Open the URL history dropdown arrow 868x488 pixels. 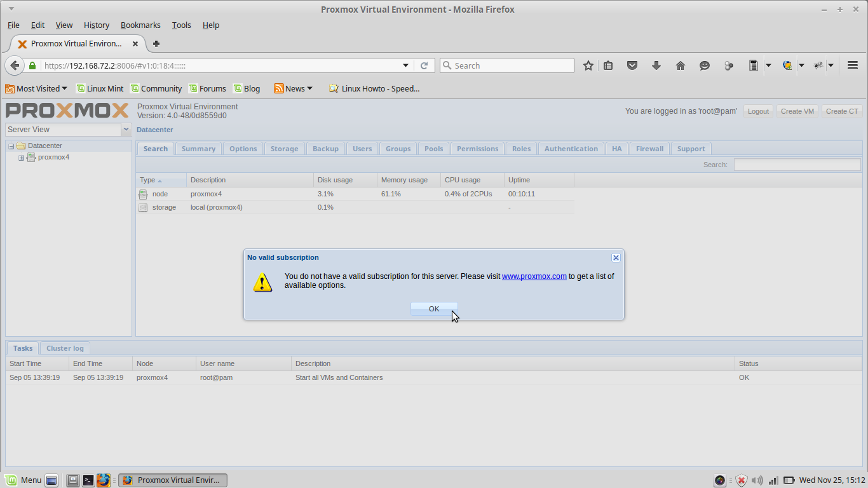point(406,65)
